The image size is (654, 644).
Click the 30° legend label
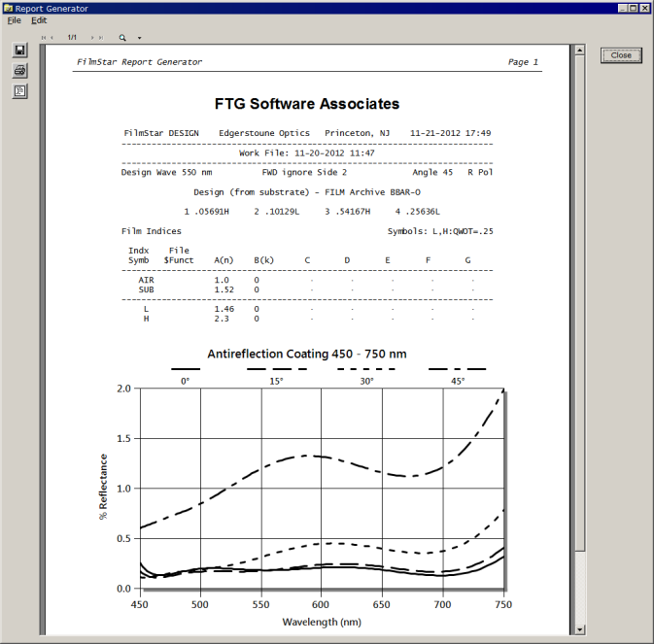click(x=367, y=382)
